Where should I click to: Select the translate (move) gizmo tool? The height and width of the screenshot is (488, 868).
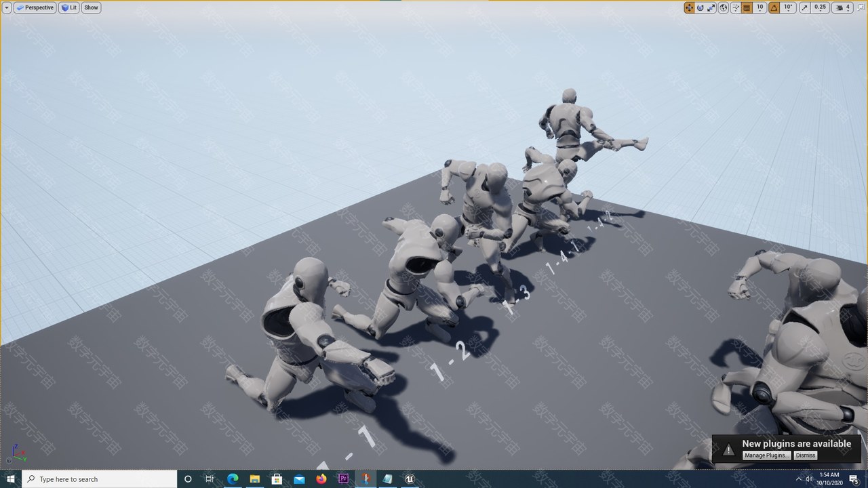pyautogui.click(x=689, y=7)
